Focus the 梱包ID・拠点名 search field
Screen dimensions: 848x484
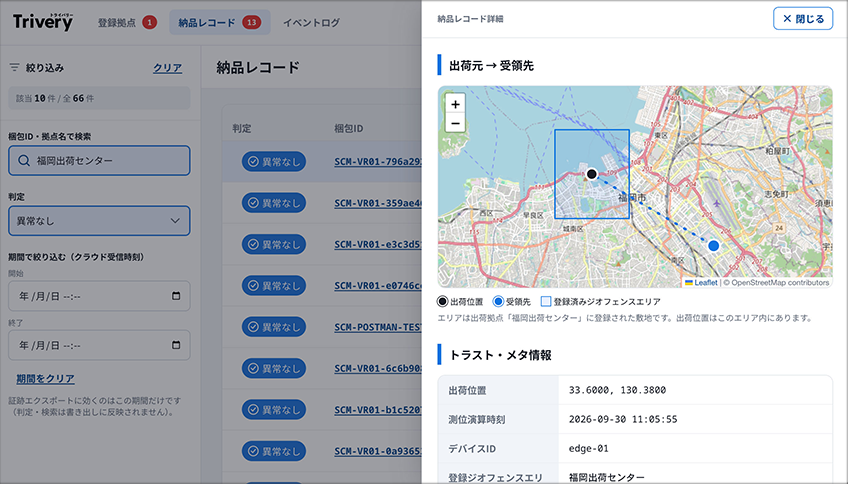click(x=99, y=161)
